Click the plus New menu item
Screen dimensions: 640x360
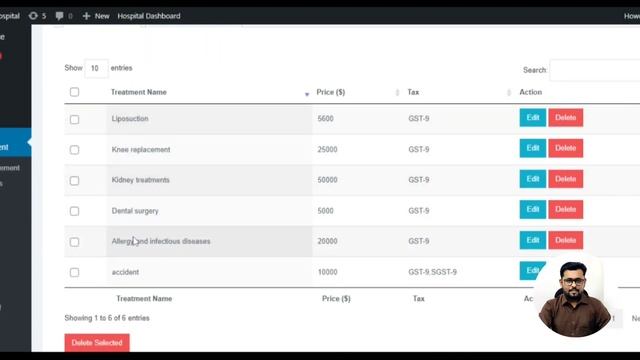[x=96, y=16]
